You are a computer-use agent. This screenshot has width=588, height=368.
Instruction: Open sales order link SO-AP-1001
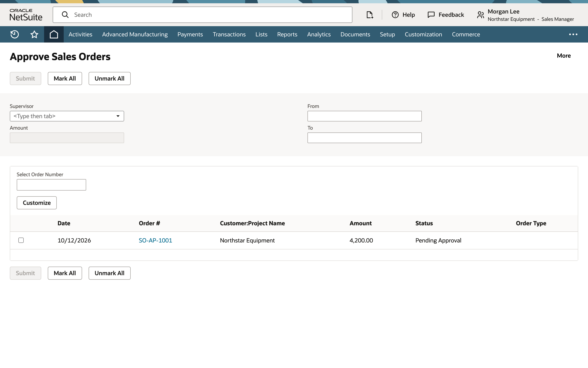tap(155, 240)
